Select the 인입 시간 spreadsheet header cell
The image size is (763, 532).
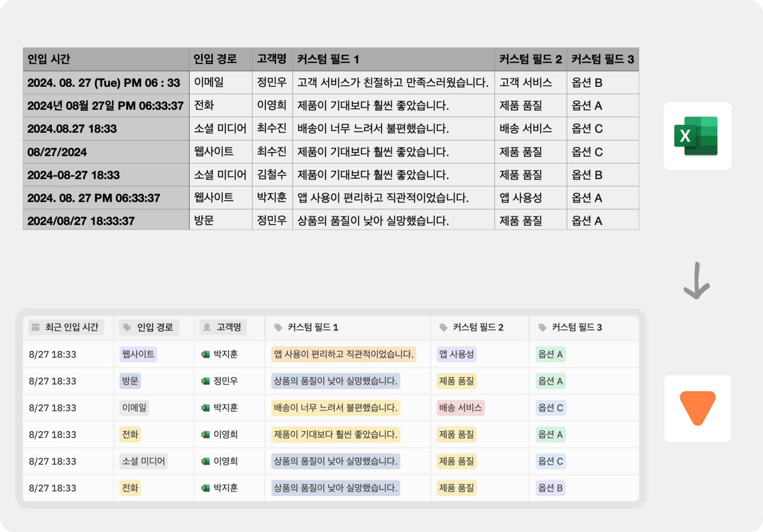[106, 59]
